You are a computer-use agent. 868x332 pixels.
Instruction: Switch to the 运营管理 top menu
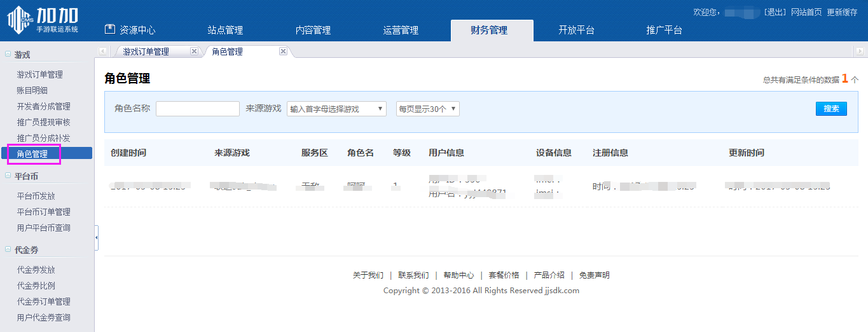[401, 30]
